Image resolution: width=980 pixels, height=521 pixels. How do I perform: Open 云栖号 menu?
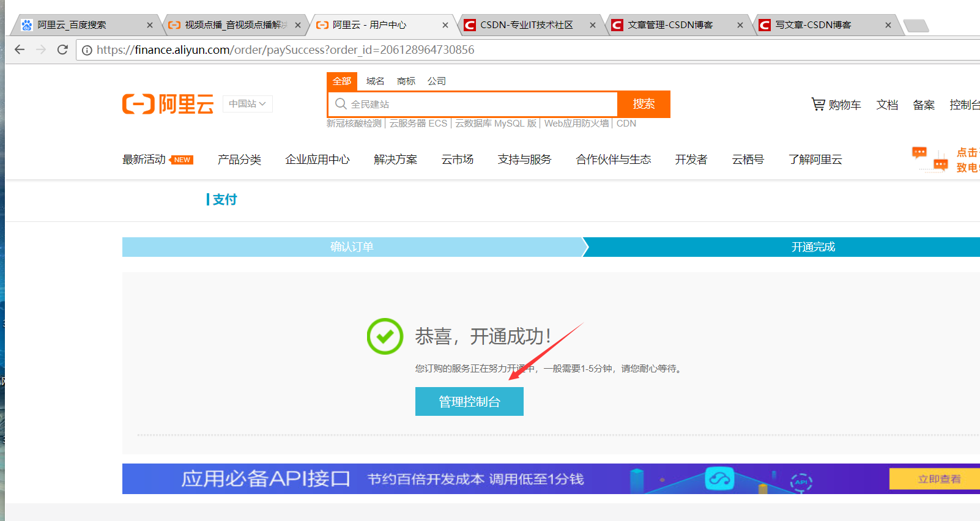(748, 160)
